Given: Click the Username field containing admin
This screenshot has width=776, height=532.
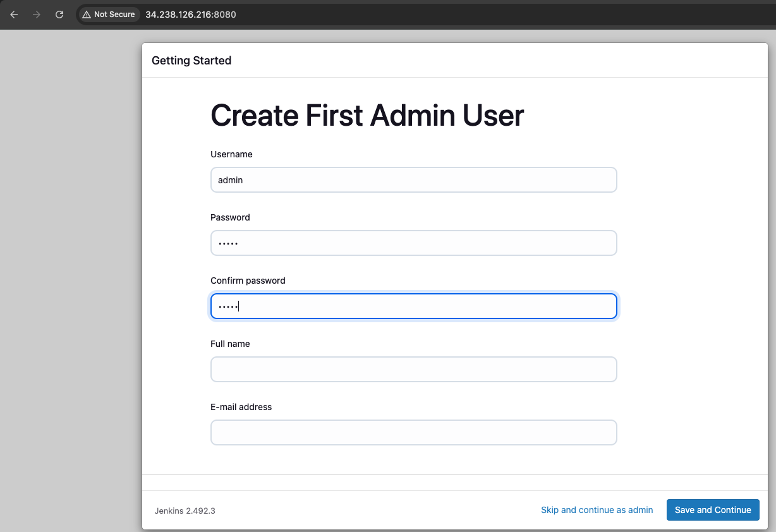Looking at the screenshot, I should tap(414, 180).
